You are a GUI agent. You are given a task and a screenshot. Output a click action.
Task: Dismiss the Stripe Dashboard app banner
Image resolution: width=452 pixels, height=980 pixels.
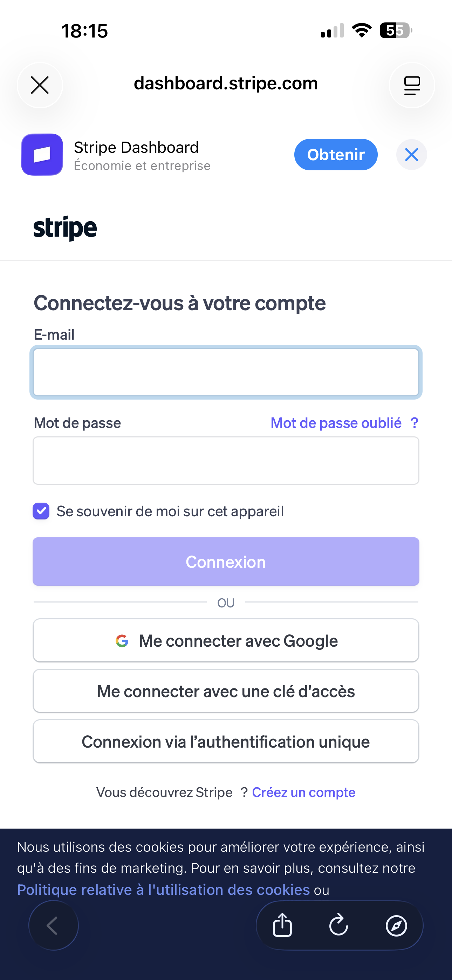[411, 155]
